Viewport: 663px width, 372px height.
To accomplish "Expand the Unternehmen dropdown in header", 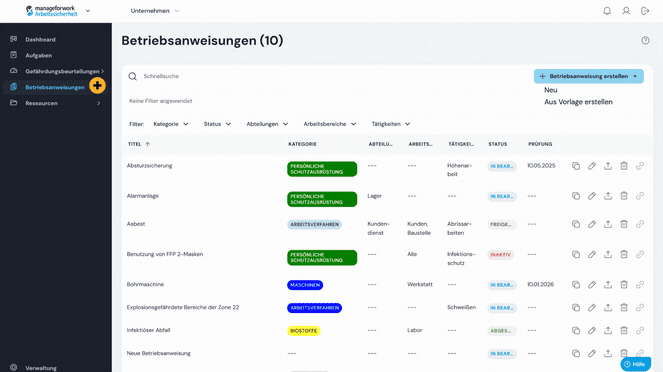I will pos(155,11).
